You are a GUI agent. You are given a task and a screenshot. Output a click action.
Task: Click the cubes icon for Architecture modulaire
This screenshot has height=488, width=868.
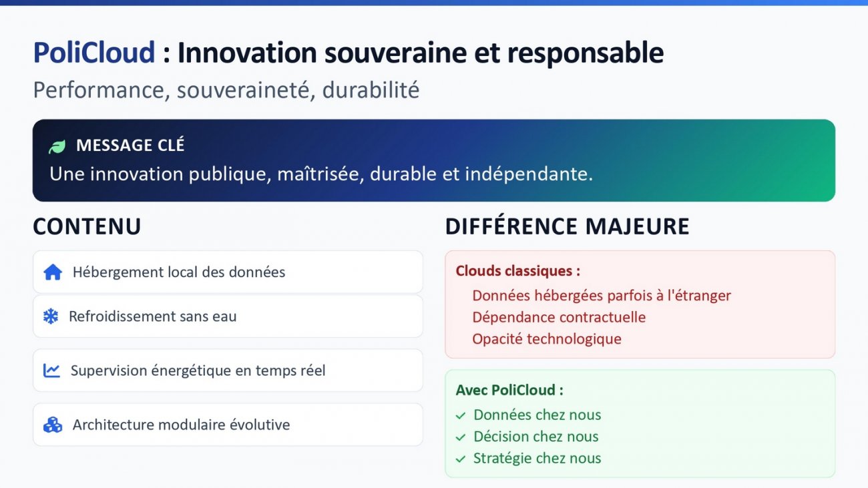coord(53,425)
